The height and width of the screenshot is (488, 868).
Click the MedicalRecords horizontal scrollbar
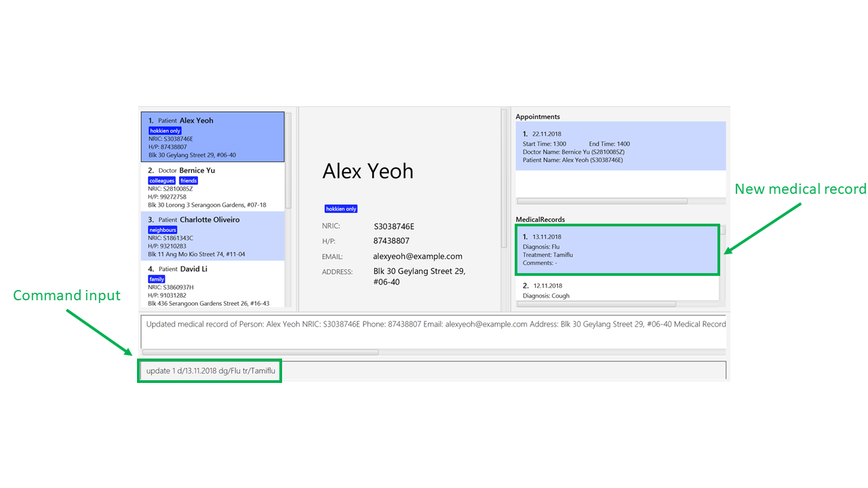(x=597, y=304)
